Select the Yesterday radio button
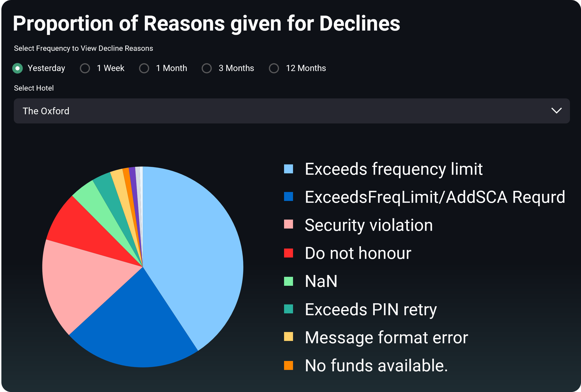 pyautogui.click(x=17, y=68)
